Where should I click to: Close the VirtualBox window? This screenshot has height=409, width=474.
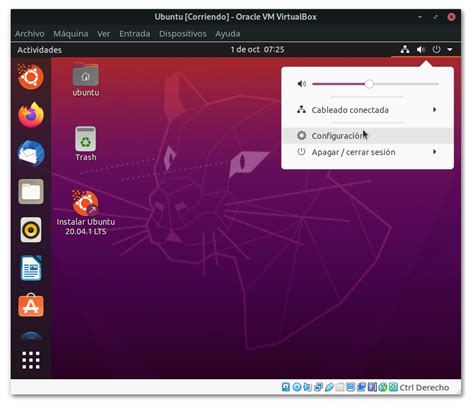pyautogui.click(x=451, y=17)
